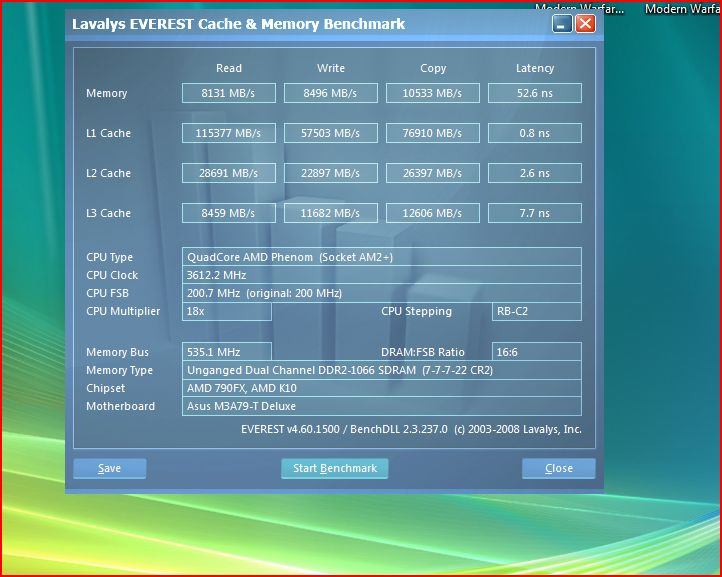Select L3 Cache Latency value 7.7 ns

click(x=535, y=213)
